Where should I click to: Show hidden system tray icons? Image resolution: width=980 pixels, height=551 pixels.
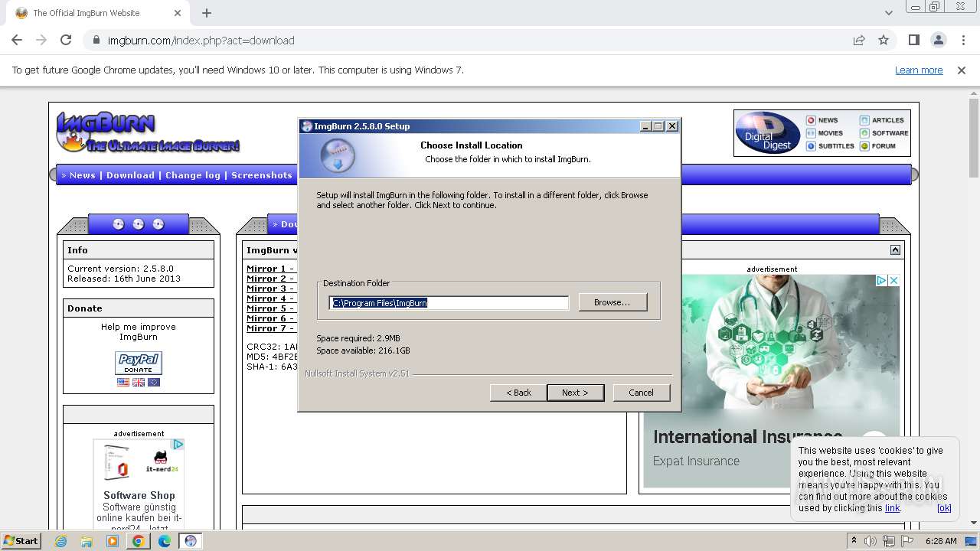tap(854, 541)
